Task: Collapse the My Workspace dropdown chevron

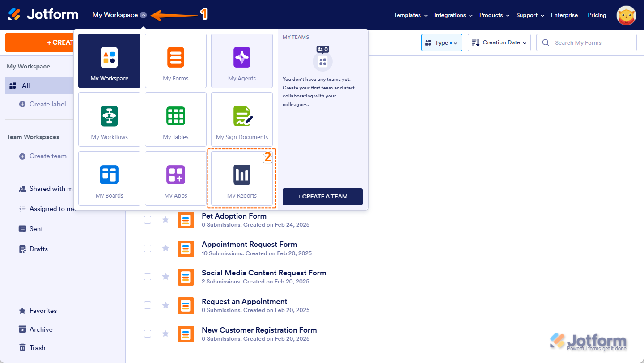Action: (x=143, y=15)
